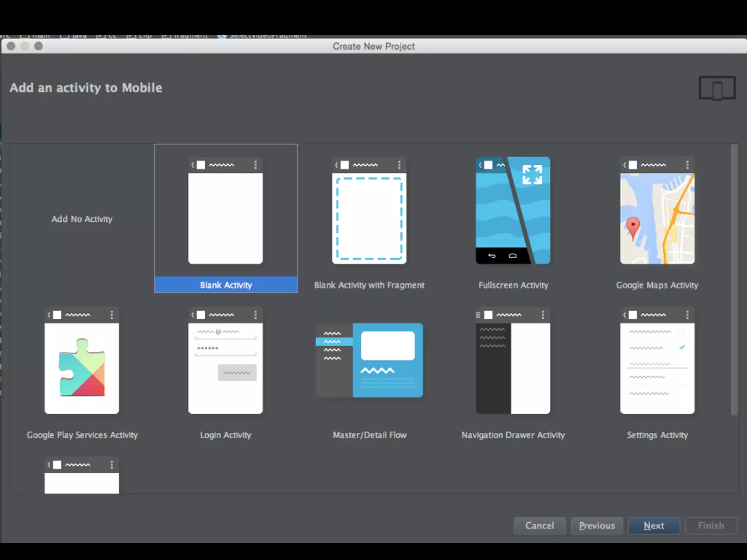Select the Login Activity template
Screen dimensions: 747x560
225,361
